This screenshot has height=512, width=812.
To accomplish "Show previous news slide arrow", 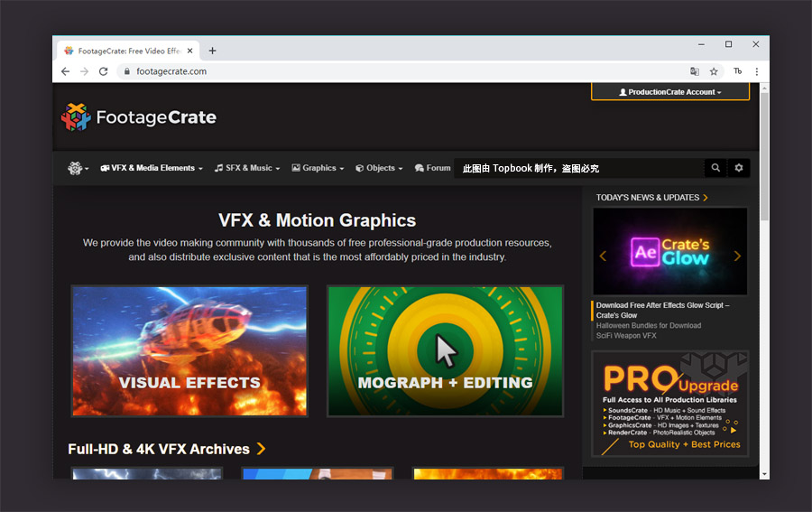I will [603, 256].
